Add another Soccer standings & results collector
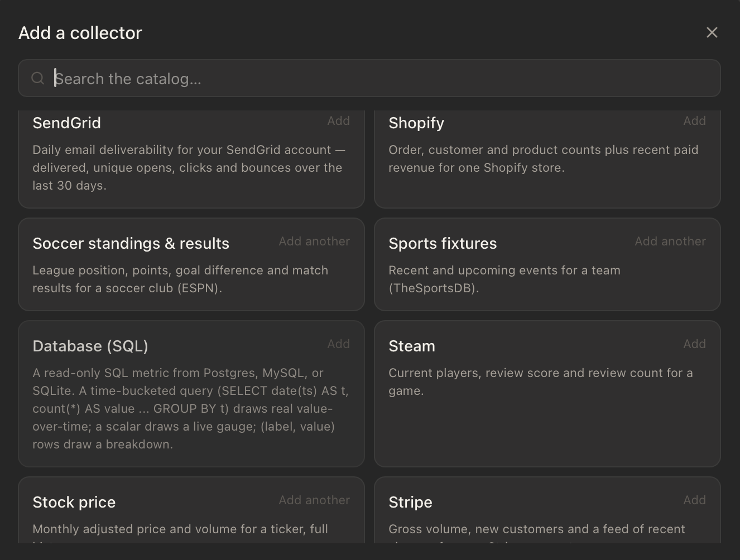The width and height of the screenshot is (740, 560). (314, 242)
